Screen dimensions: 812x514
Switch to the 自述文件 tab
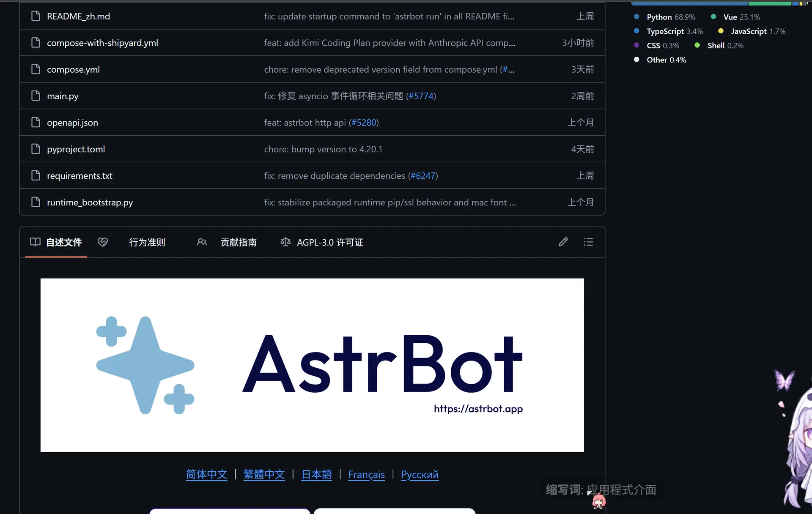(56, 242)
